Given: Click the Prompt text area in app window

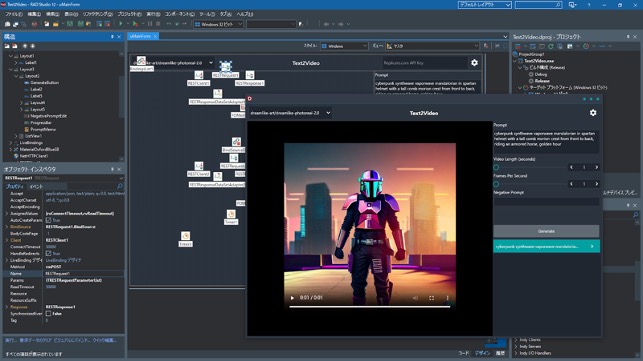Looking at the screenshot, I should click(x=546, y=141).
